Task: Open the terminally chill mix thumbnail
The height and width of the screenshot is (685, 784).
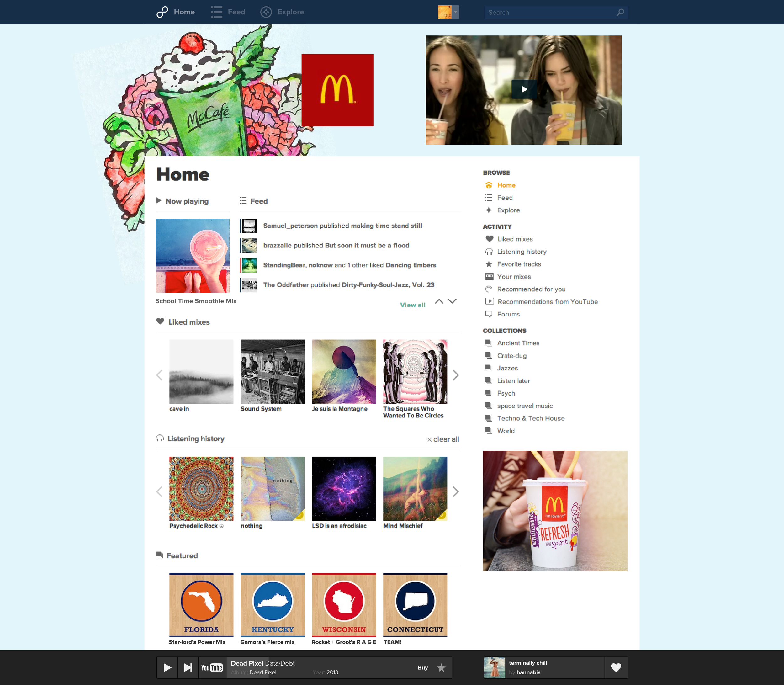Action: point(495,667)
